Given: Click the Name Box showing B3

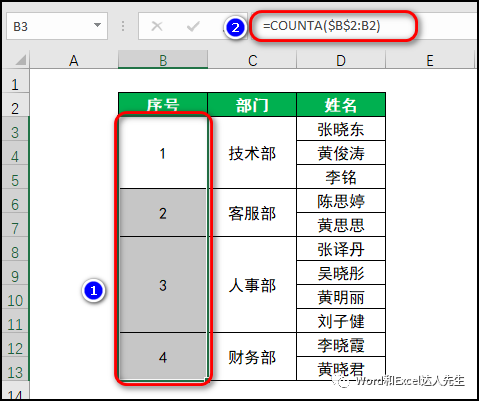Looking at the screenshot, I should click(x=57, y=26).
